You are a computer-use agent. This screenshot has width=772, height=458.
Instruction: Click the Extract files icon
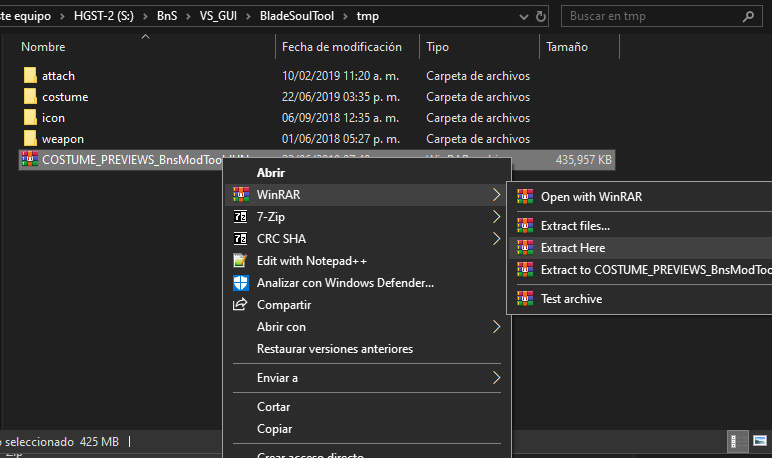coord(525,226)
